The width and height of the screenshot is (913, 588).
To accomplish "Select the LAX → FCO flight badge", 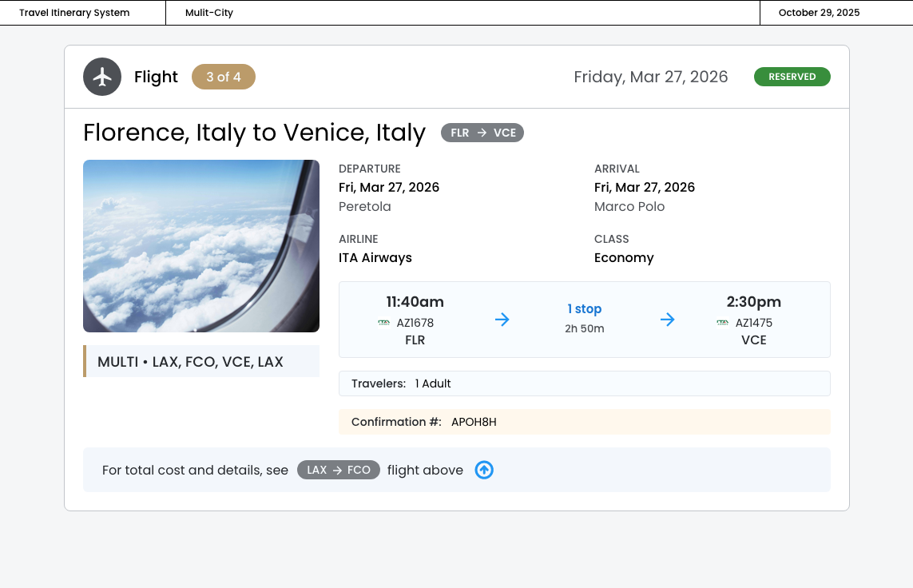I will (x=338, y=470).
